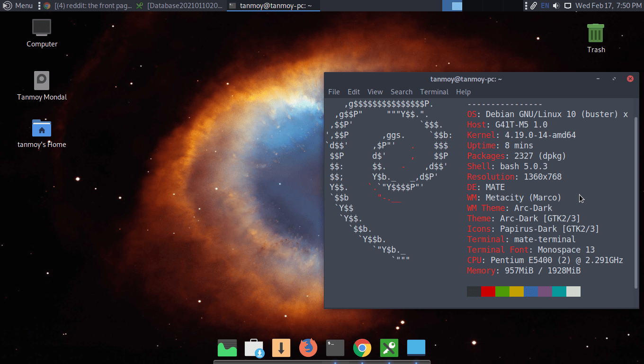Image resolution: width=644 pixels, height=364 pixels.
Task: Open the terminal's File menu
Action: pos(334,92)
